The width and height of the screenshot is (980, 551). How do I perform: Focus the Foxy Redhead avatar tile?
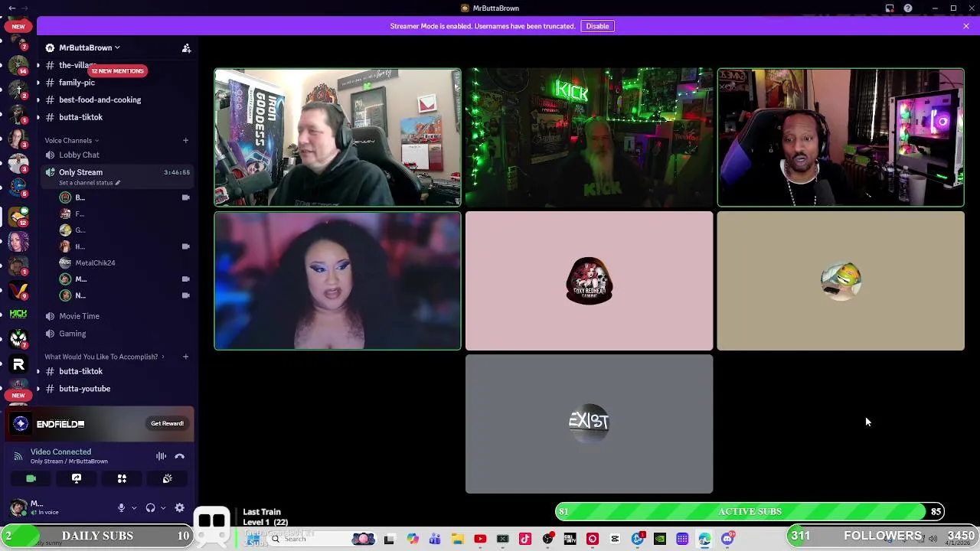pyautogui.click(x=589, y=281)
